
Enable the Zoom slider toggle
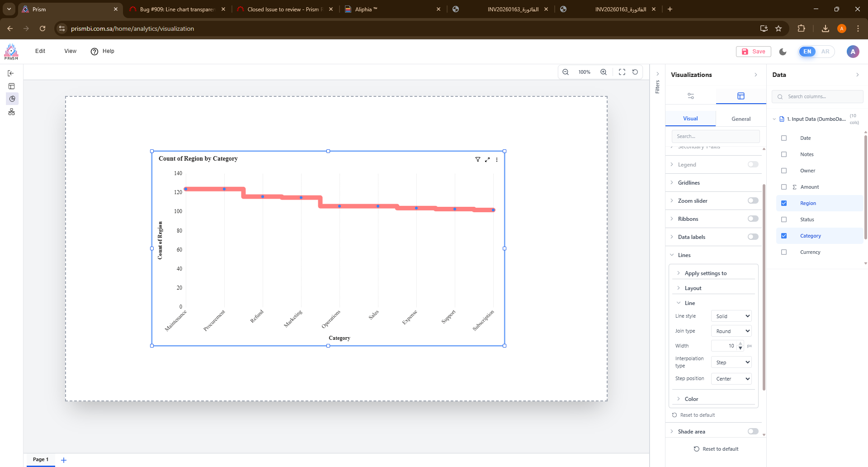pyautogui.click(x=753, y=200)
